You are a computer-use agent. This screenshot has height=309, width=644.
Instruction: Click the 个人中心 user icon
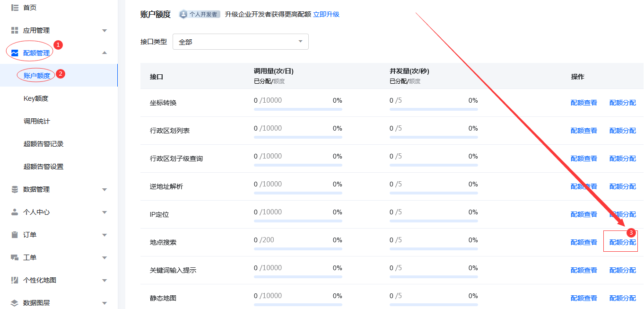coord(15,212)
